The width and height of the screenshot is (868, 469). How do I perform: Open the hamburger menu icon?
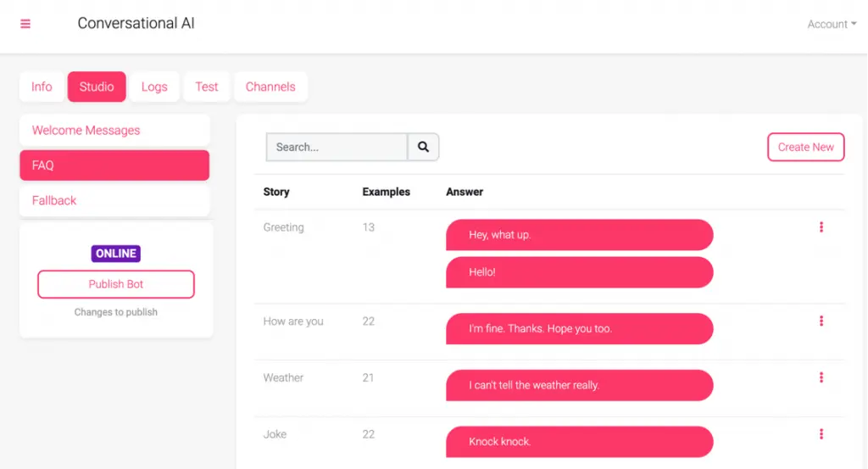(25, 24)
